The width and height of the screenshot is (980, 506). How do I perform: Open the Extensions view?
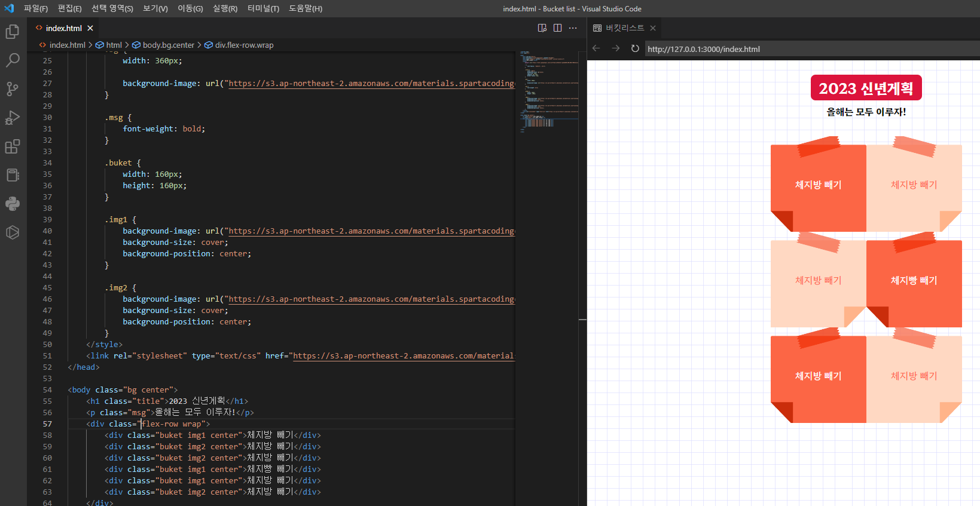click(13, 146)
